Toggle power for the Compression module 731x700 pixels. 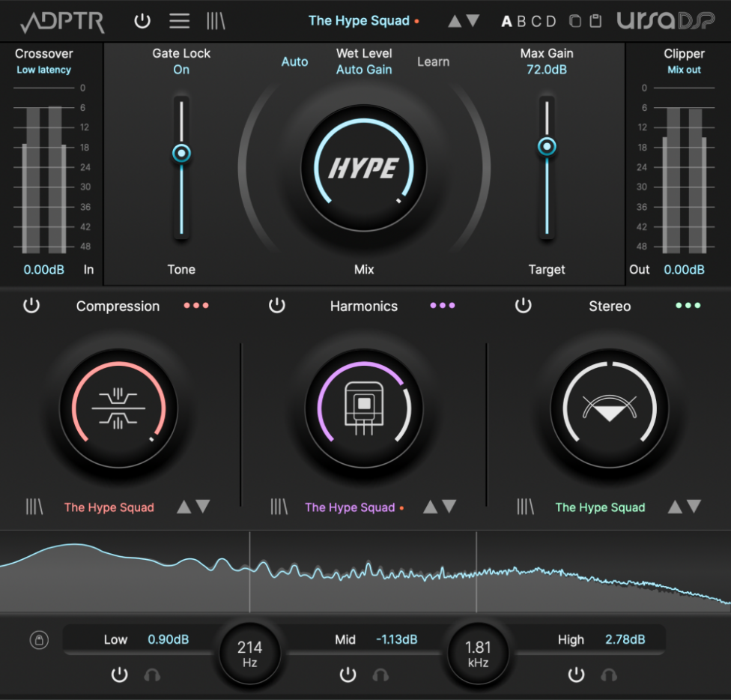pos(32,305)
